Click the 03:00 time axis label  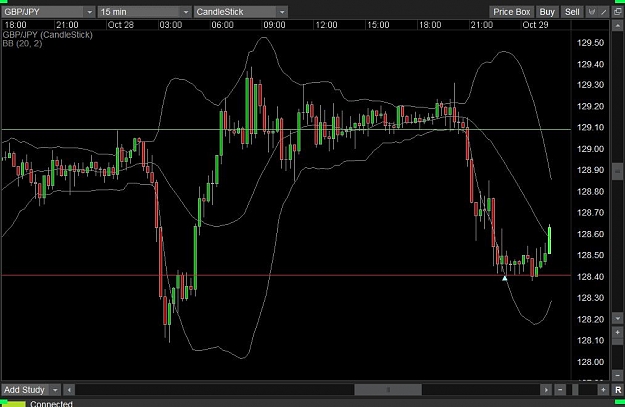coord(171,25)
